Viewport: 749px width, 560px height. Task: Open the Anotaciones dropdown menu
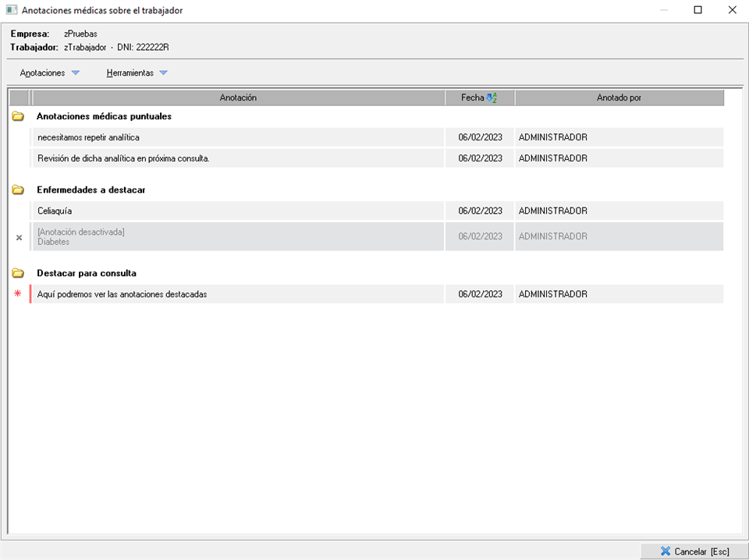coord(49,73)
